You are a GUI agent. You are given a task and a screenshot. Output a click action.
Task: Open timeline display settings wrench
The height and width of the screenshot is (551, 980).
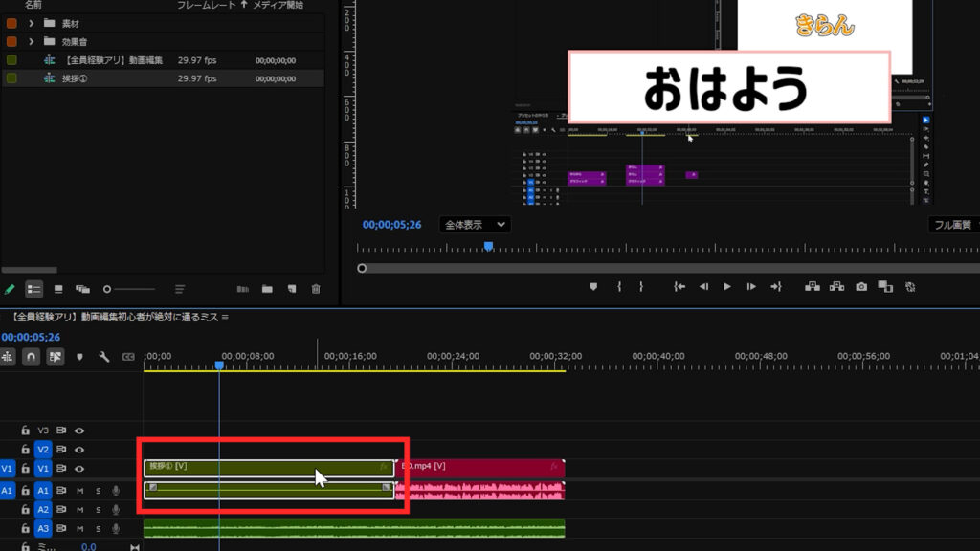click(103, 357)
